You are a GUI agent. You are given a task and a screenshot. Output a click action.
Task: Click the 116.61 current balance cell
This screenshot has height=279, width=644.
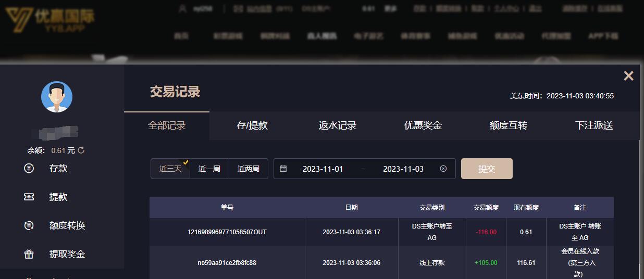click(x=526, y=263)
